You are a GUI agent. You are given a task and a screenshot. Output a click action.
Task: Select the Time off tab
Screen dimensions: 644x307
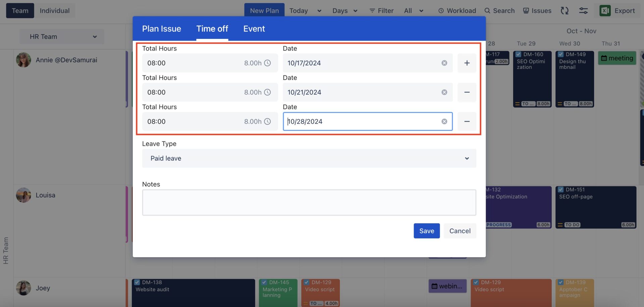[x=212, y=29]
